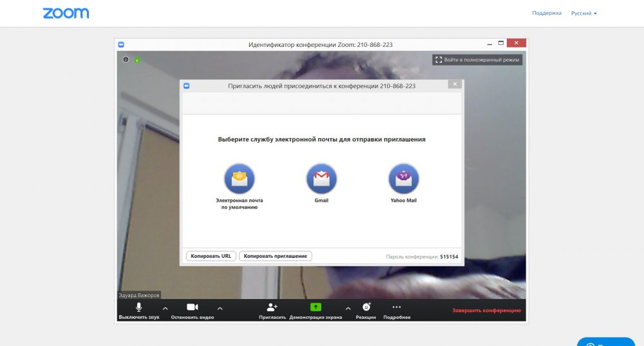The height and width of the screenshot is (346, 644).
Task: Click Копировать приглашение button
Action: pos(275,256)
